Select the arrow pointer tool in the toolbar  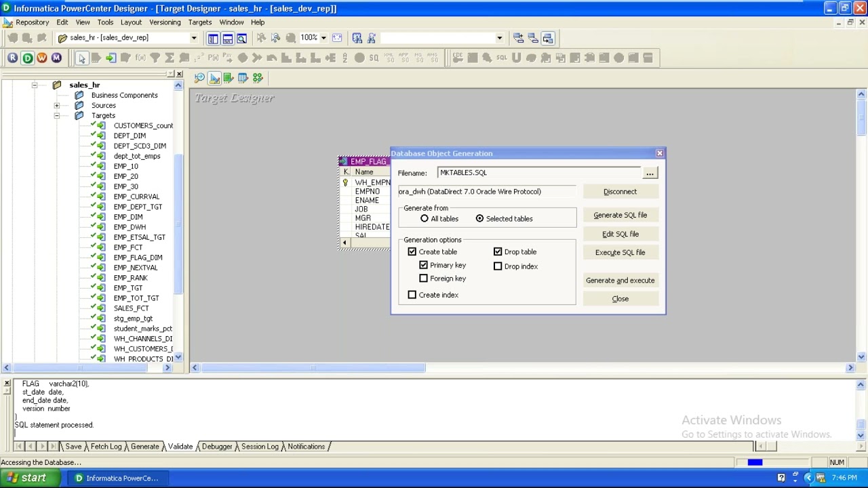(x=81, y=58)
